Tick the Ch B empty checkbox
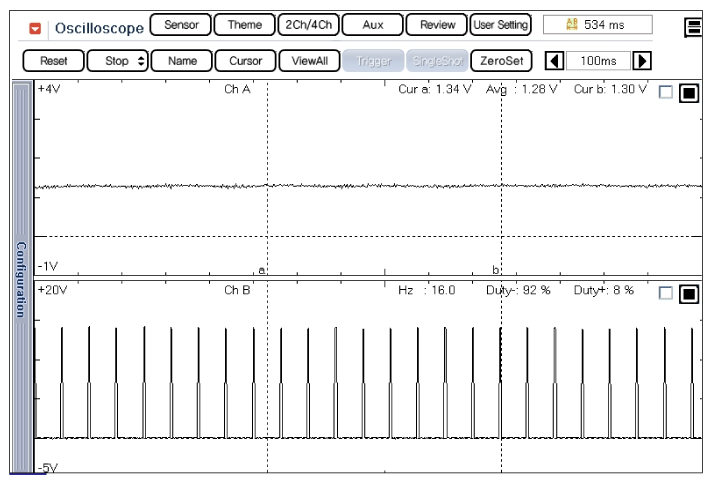This screenshot has height=484, width=712. (666, 294)
